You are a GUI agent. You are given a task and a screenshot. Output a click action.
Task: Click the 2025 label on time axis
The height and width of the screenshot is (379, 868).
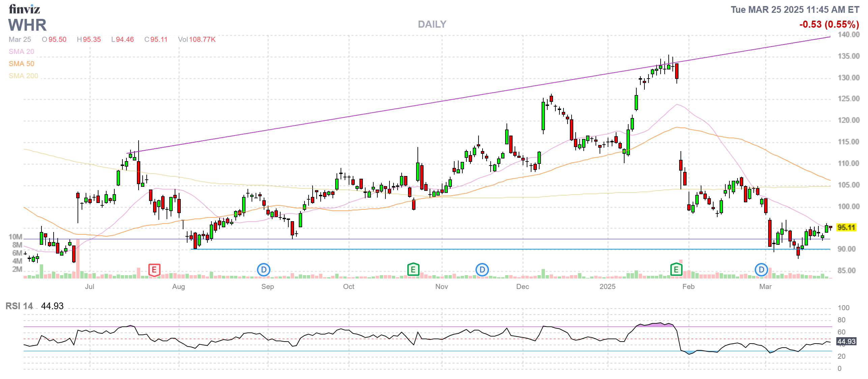pos(607,287)
